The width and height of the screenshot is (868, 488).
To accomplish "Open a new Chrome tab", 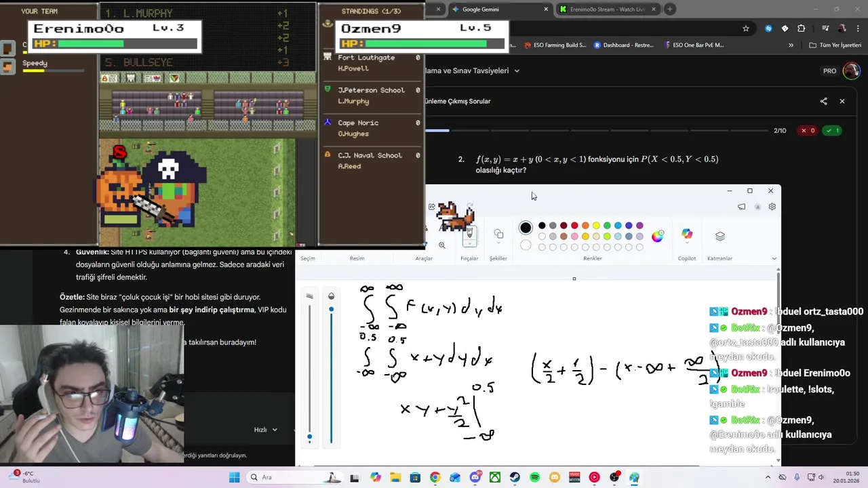I will tap(669, 9).
